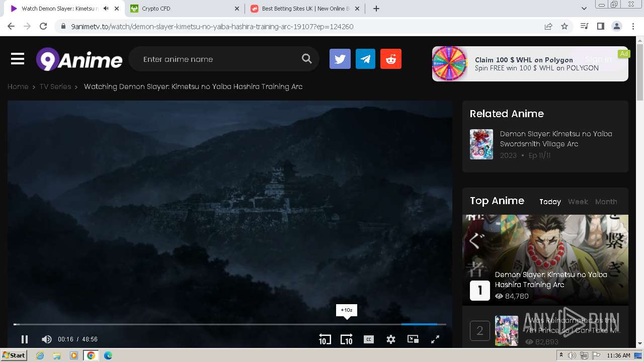Open system tray volume icon
Viewport: 644px width, 362px height.
(572, 355)
